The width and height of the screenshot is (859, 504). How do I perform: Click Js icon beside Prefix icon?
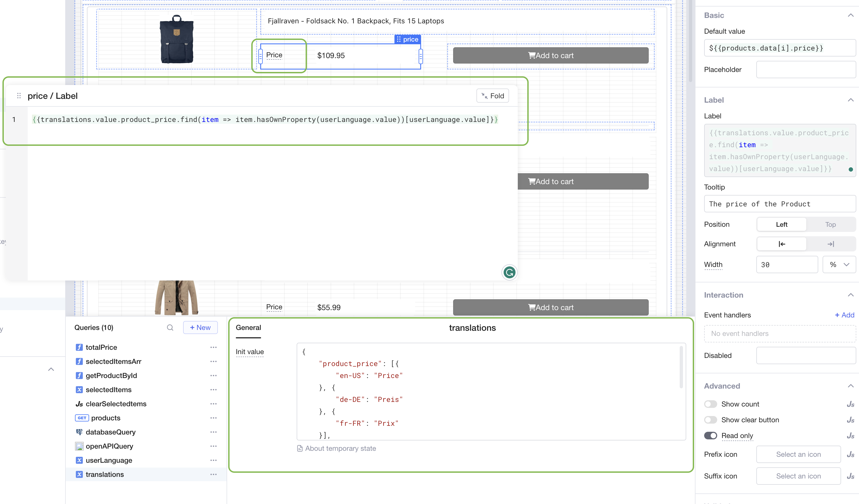coord(850,454)
